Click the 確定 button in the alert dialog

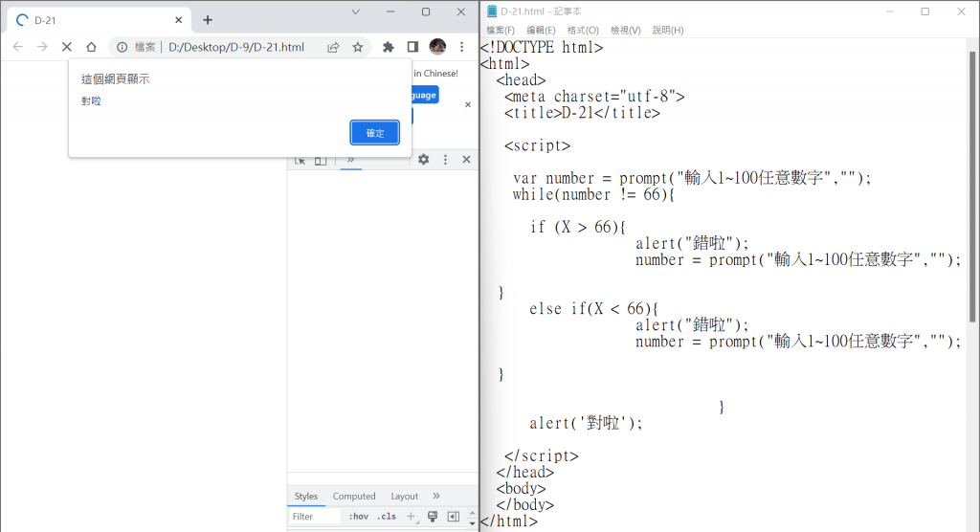coord(374,133)
